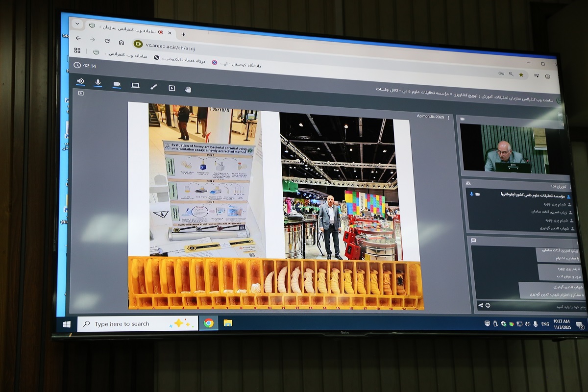Open a new browser tab
The width and height of the screenshot is (588, 392).
183,34
